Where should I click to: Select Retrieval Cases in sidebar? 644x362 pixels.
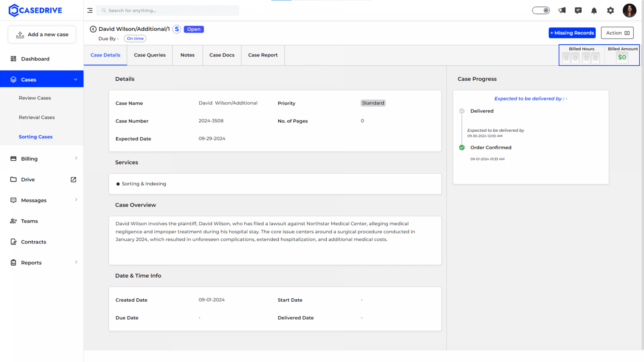[37, 117]
